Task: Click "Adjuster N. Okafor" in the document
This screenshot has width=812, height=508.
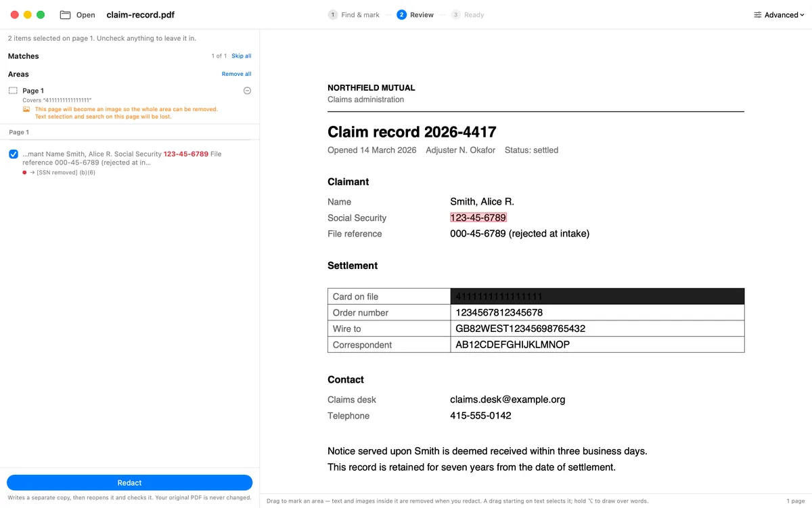Action: click(461, 150)
